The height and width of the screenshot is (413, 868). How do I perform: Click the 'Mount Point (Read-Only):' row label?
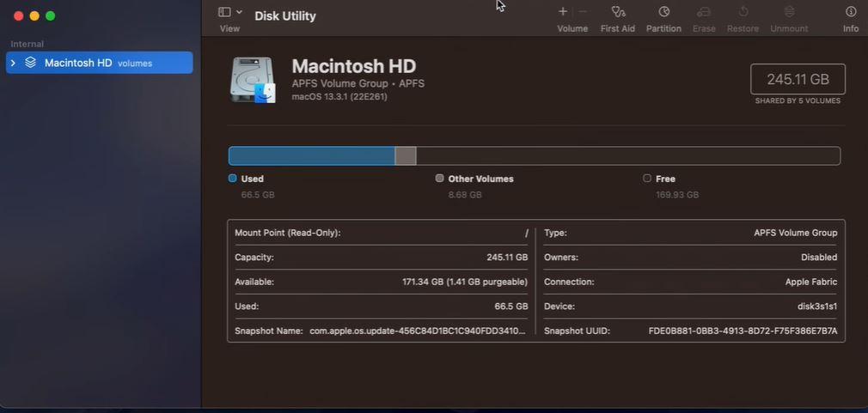click(287, 233)
